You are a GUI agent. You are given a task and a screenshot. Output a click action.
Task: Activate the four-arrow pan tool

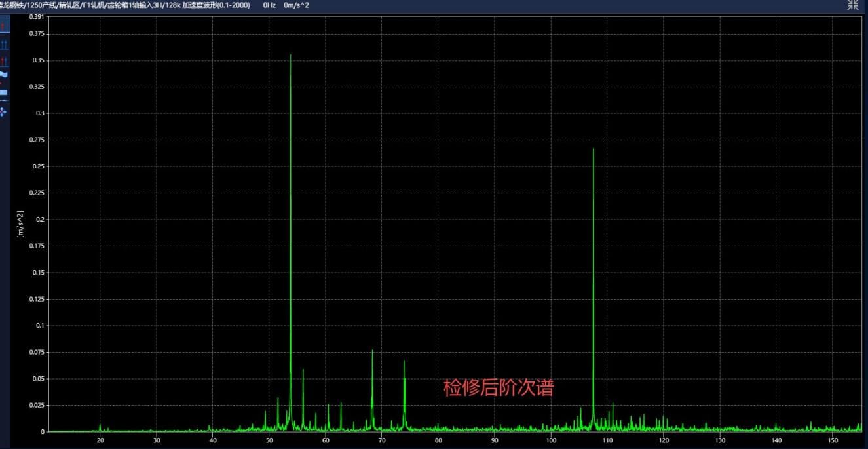(x=4, y=111)
